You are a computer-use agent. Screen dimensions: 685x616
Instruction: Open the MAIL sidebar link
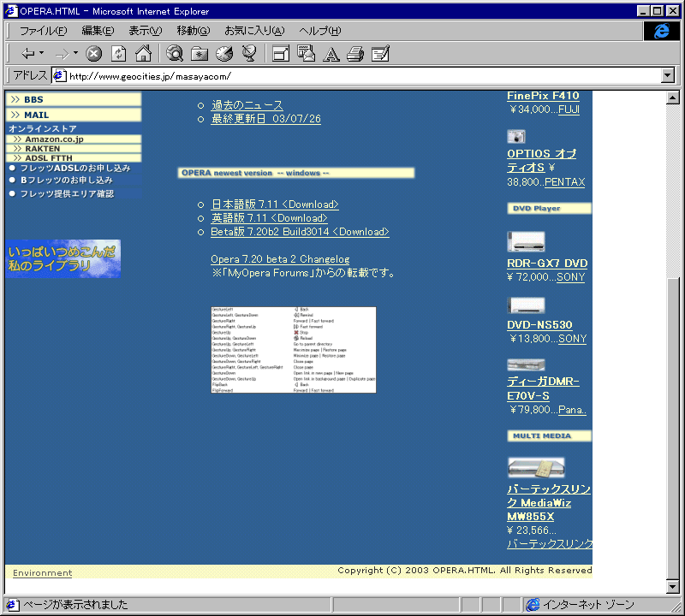click(x=74, y=115)
